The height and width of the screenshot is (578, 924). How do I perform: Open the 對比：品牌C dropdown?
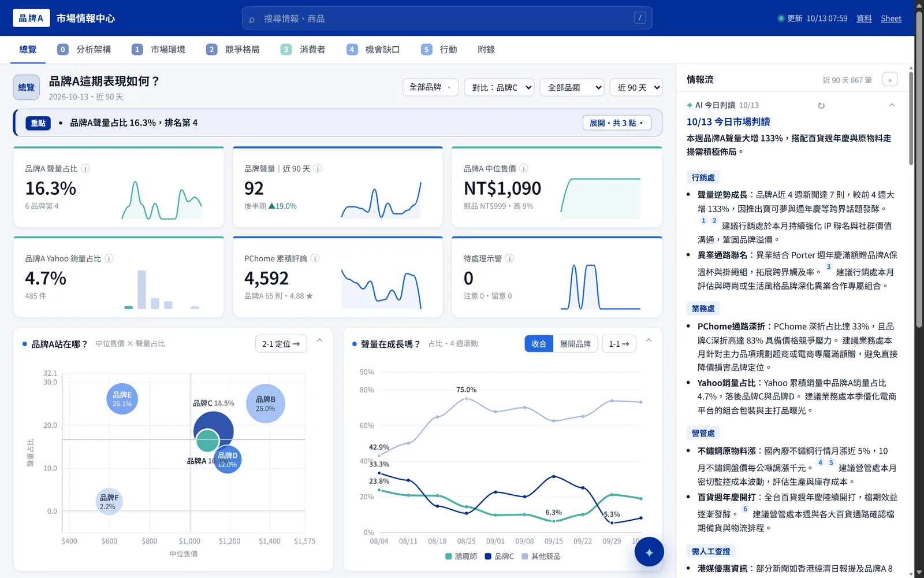pyautogui.click(x=499, y=87)
